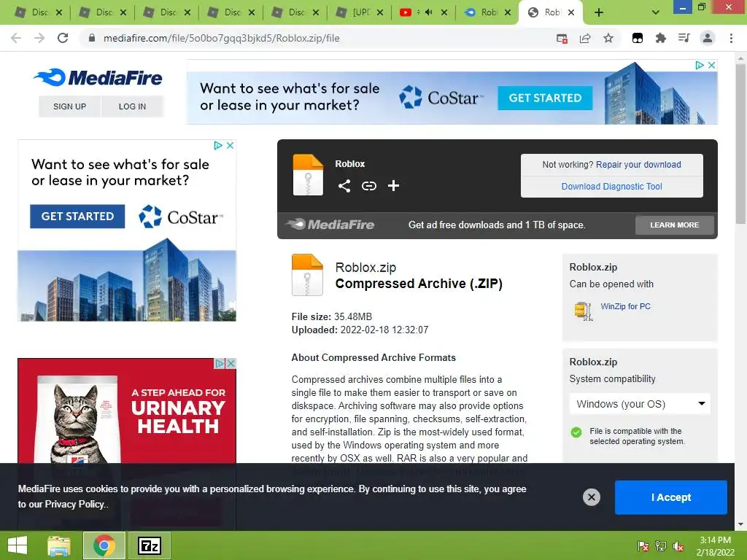Click Repair your download link

tap(638, 164)
